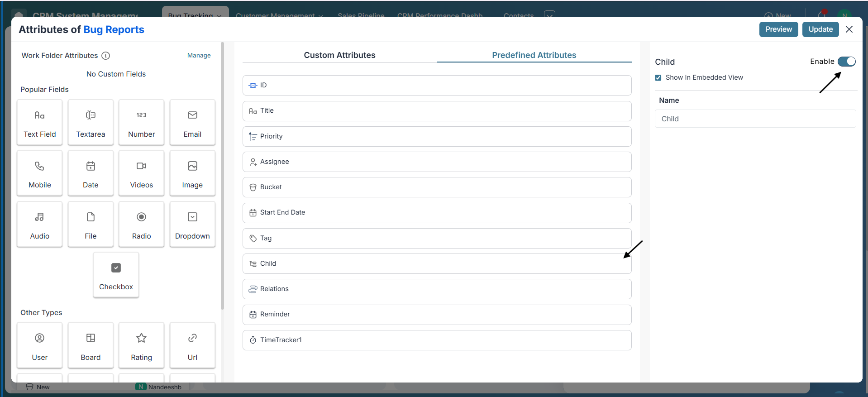Click the Name input field
Viewport: 868px width, 397px height.
click(x=755, y=119)
